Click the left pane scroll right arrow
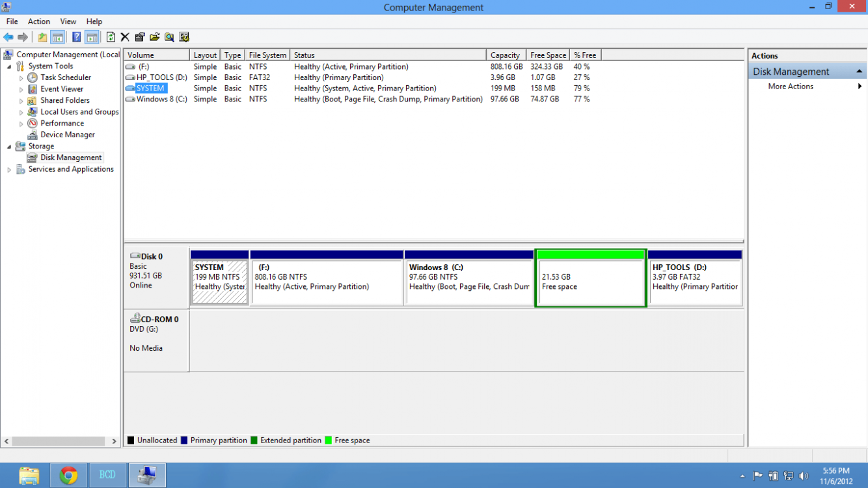Screen dimensions: 868x488 [114, 441]
